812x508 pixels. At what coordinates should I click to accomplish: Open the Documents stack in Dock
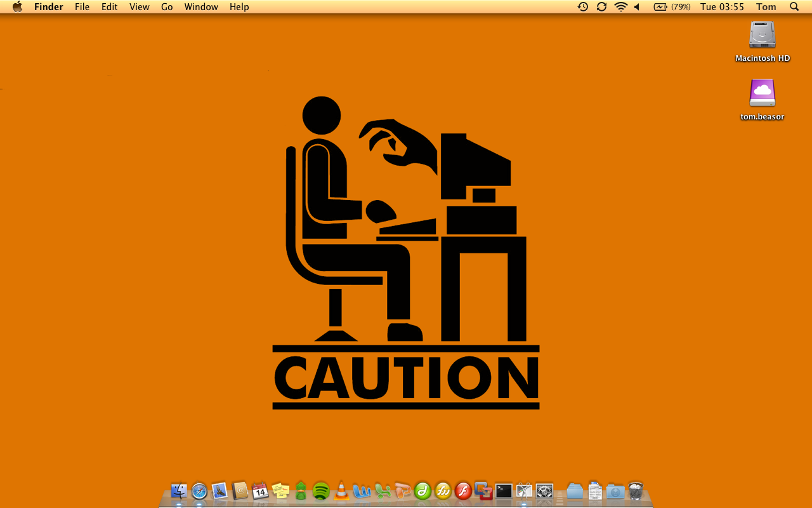[595, 491]
